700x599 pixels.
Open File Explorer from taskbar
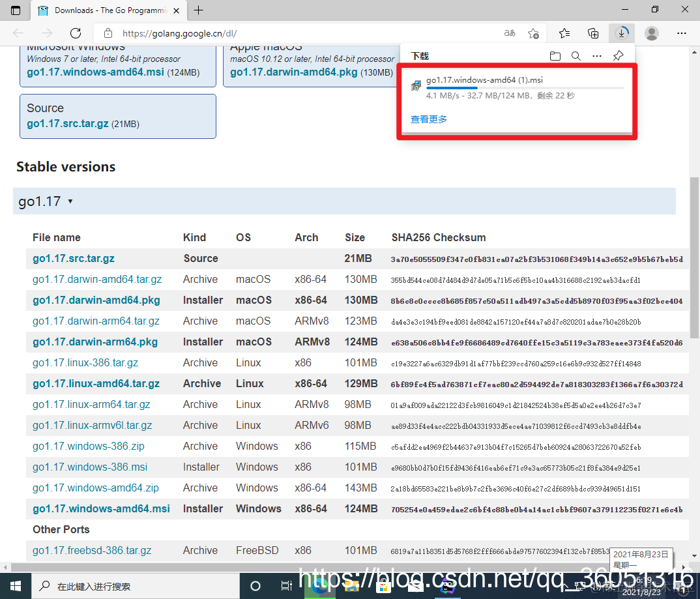tap(351, 586)
